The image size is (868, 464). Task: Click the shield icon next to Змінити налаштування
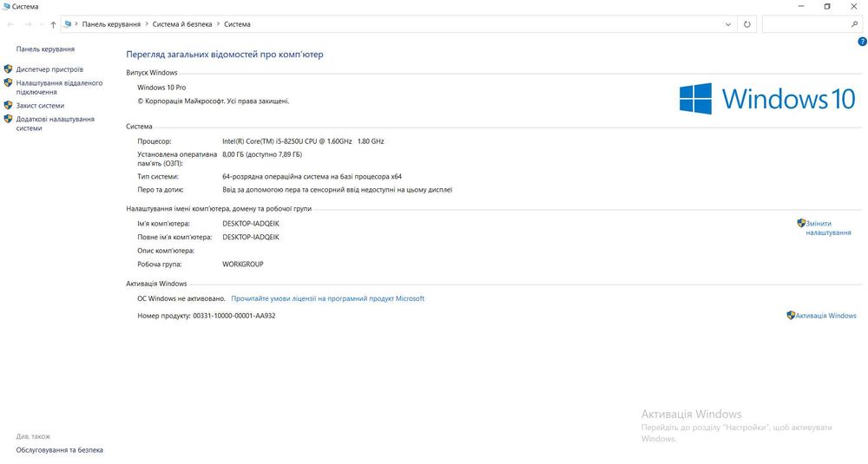(801, 224)
